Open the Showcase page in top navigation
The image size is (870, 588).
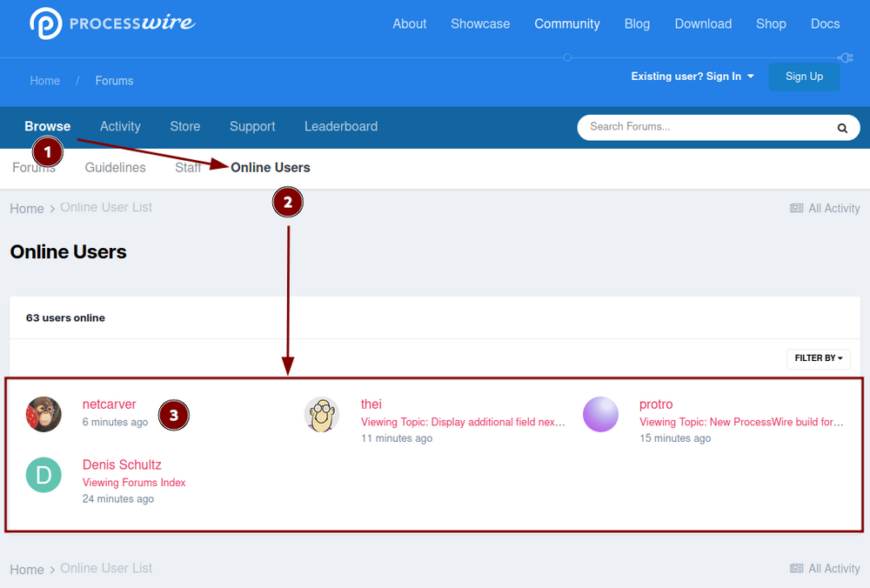click(x=480, y=24)
